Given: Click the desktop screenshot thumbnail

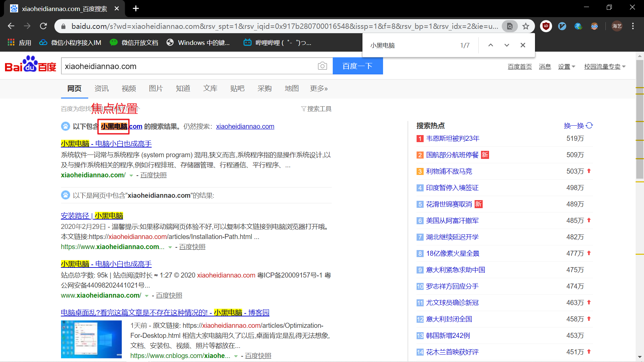Looking at the screenshot, I should point(91,339).
